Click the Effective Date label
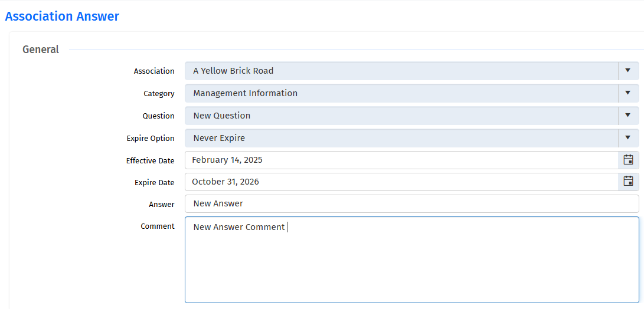This screenshot has height=309, width=644. tap(151, 161)
